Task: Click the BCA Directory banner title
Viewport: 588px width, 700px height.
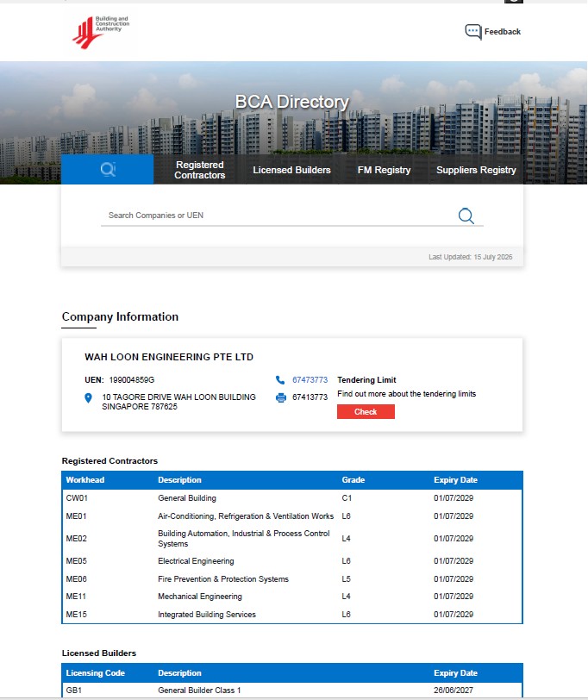Action: (x=292, y=102)
